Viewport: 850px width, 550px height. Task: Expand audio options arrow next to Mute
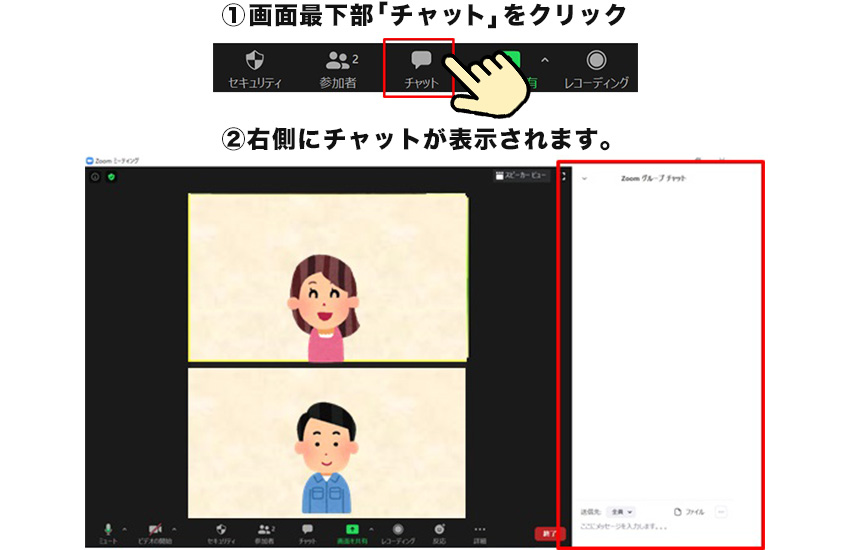click(124, 528)
